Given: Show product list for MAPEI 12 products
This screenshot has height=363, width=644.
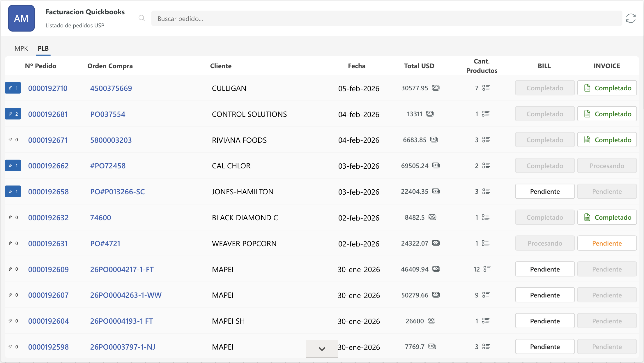Looking at the screenshot, I should pos(487,269).
